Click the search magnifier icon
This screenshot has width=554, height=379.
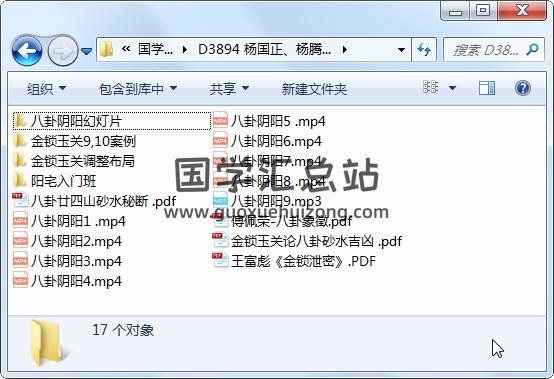point(532,49)
